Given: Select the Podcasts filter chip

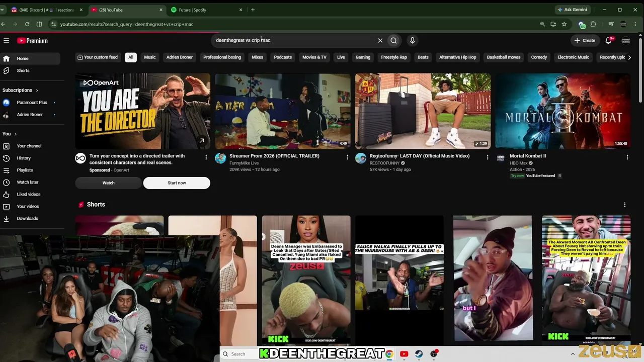Looking at the screenshot, I should pos(283,57).
